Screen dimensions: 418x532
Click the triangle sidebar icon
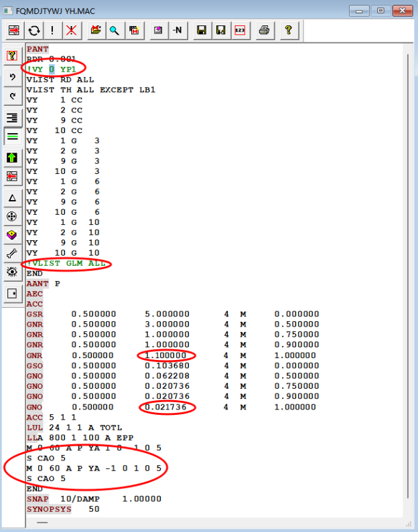point(13,198)
